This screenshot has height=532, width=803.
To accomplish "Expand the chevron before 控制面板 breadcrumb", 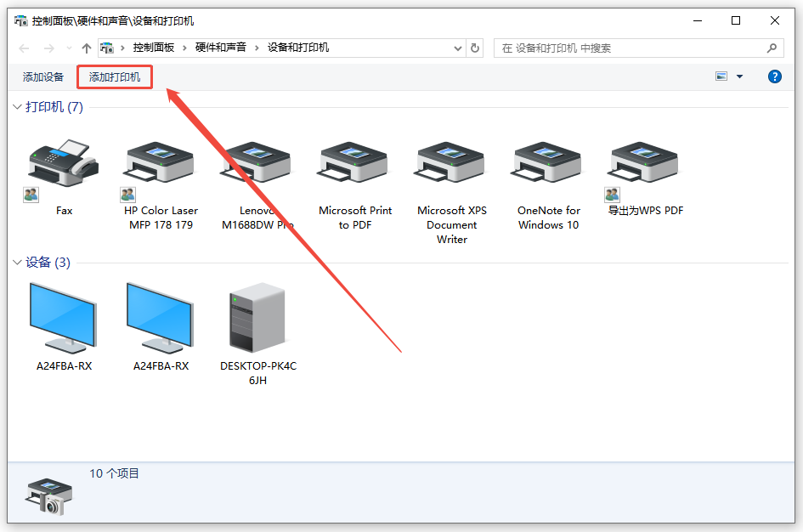I will tap(122, 48).
